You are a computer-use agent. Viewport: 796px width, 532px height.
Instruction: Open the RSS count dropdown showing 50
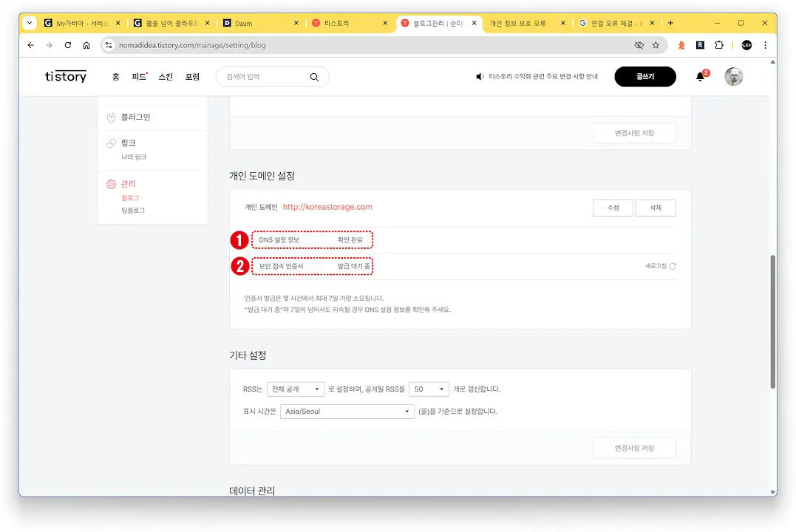pos(429,390)
